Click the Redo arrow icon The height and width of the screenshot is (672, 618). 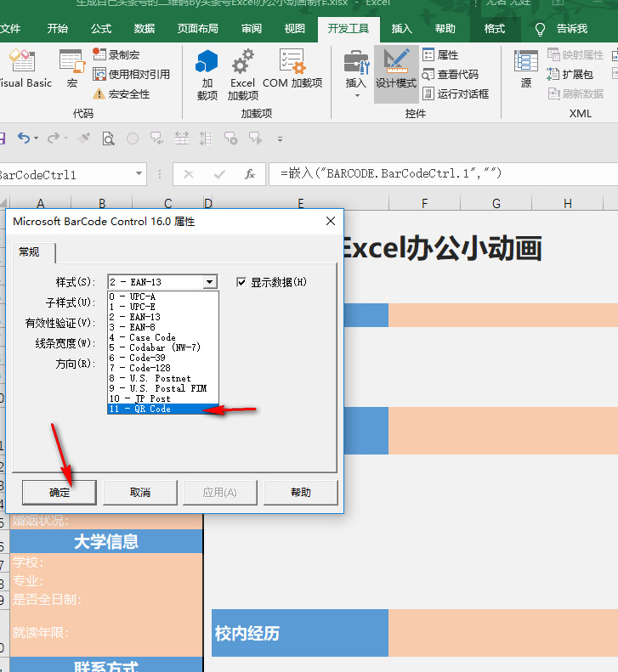click(x=54, y=138)
